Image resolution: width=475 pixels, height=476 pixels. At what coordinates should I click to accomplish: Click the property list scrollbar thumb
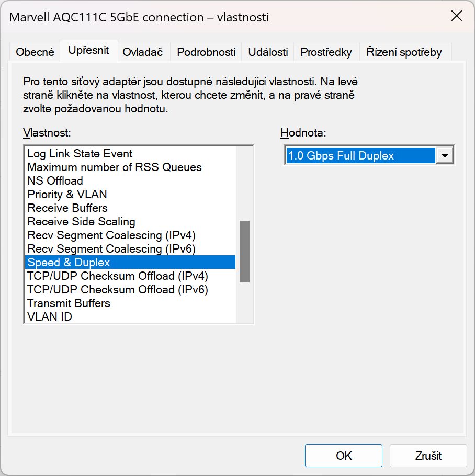tap(244, 252)
